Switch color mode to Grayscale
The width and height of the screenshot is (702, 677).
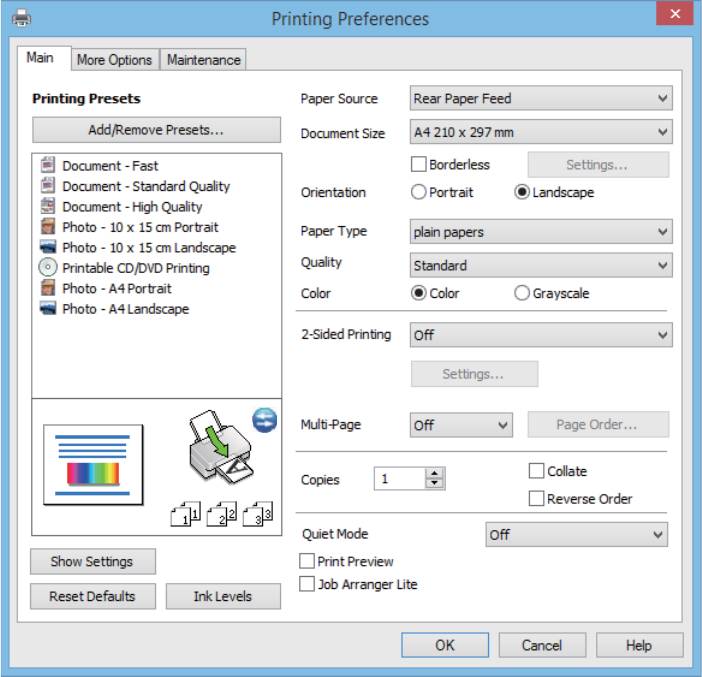(522, 294)
